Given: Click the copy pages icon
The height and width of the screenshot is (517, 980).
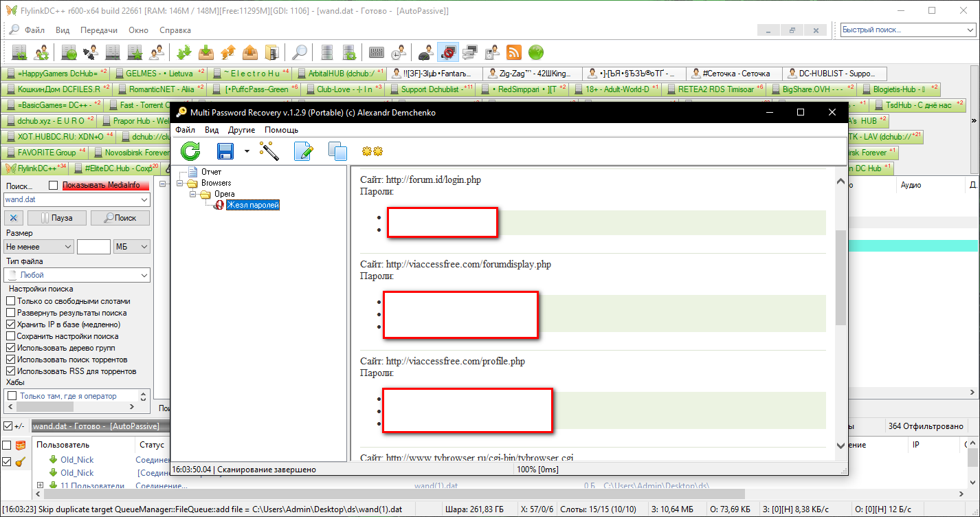Looking at the screenshot, I should (x=337, y=151).
